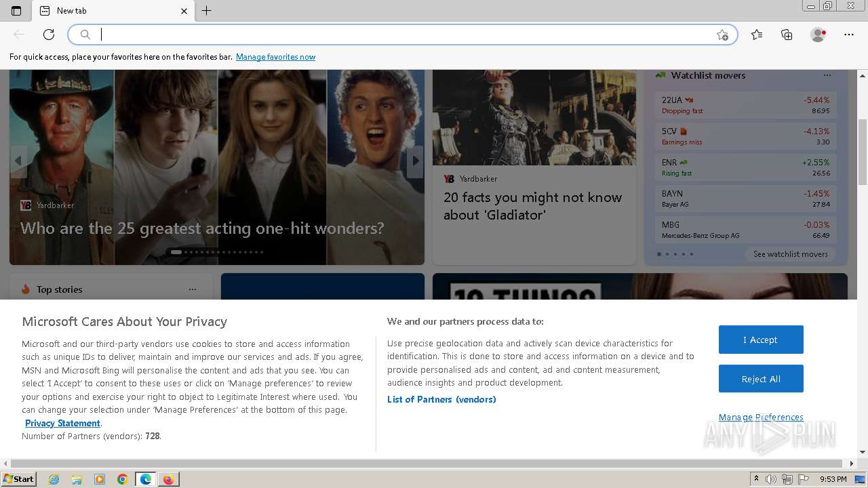The height and width of the screenshot is (488, 868).
Task: Select 22UA stock row
Action: click(x=745, y=105)
